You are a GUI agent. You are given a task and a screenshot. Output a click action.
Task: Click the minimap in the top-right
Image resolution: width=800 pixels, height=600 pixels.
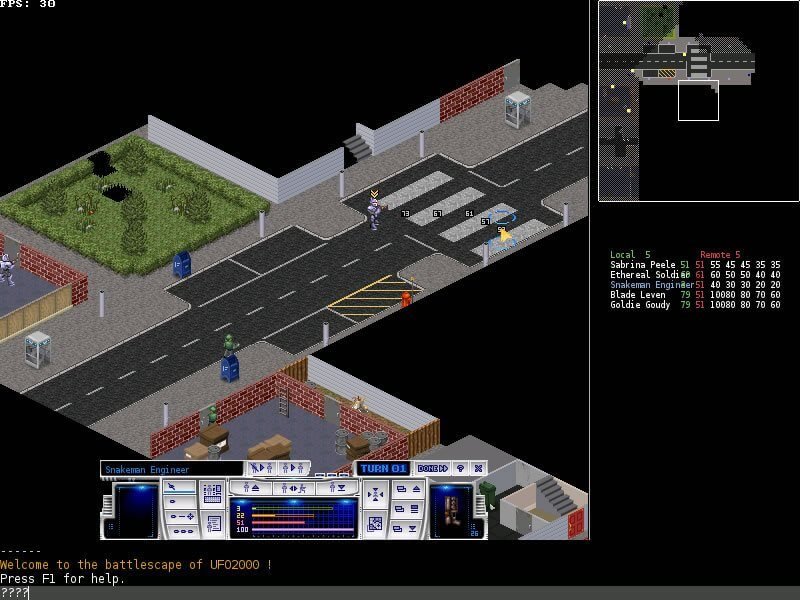pyautogui.click(x=698, y=101)
